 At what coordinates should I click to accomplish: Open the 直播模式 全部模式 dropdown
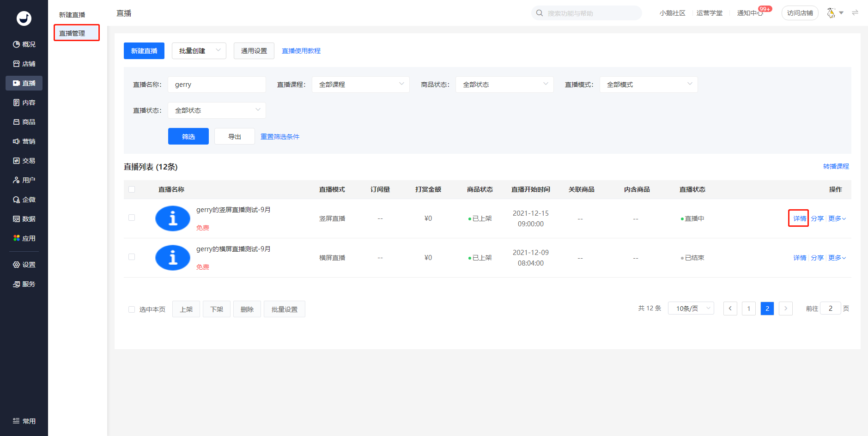point(649,85)
